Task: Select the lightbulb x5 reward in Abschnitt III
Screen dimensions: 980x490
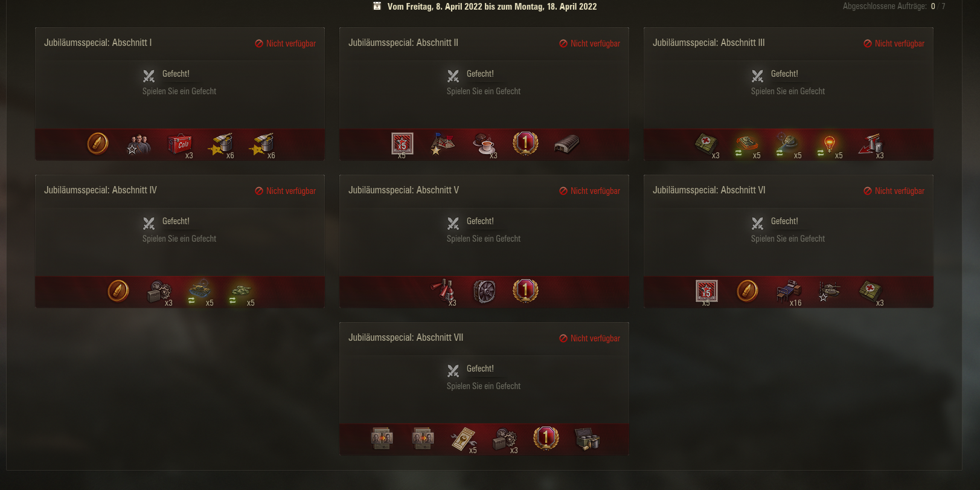Action: [830, 144]
